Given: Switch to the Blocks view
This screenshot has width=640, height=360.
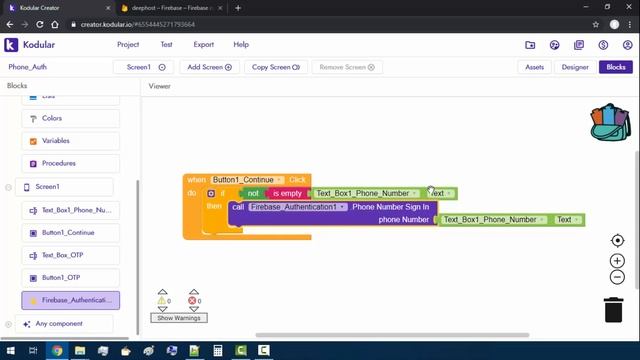Looking at the screenshot, I should (616, 67).
